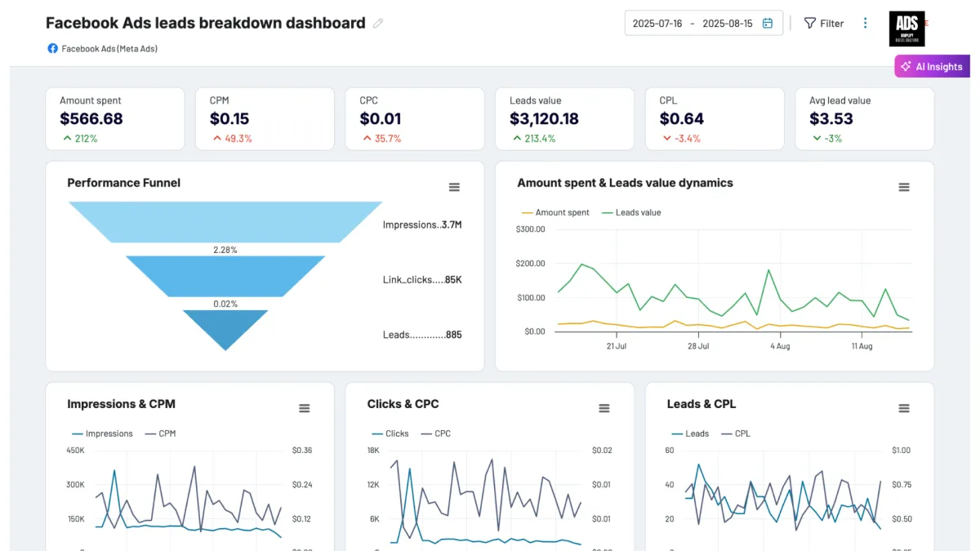
Task: Select the Link_clicks funnel segment
Action: pyautogui.click(x=225, y=276)
